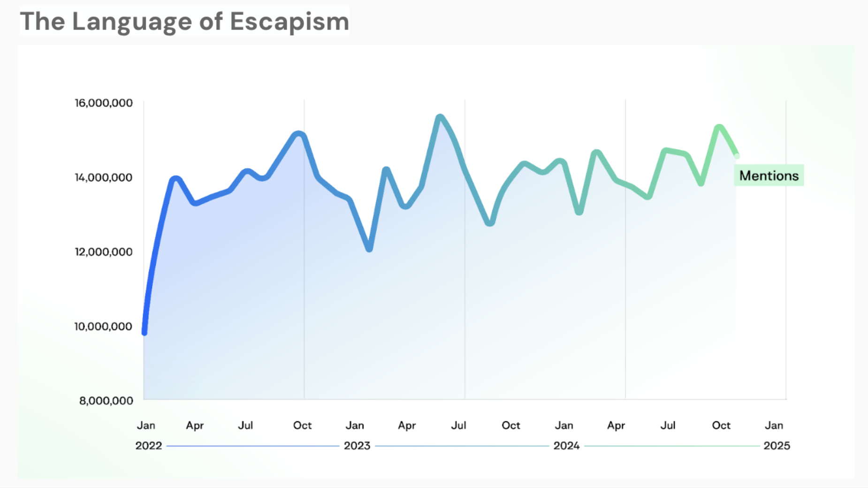This screenshot has height=488, width=868.
Task: Click the 16,000,000 y-axis label
Action: [x=104, y=103]
